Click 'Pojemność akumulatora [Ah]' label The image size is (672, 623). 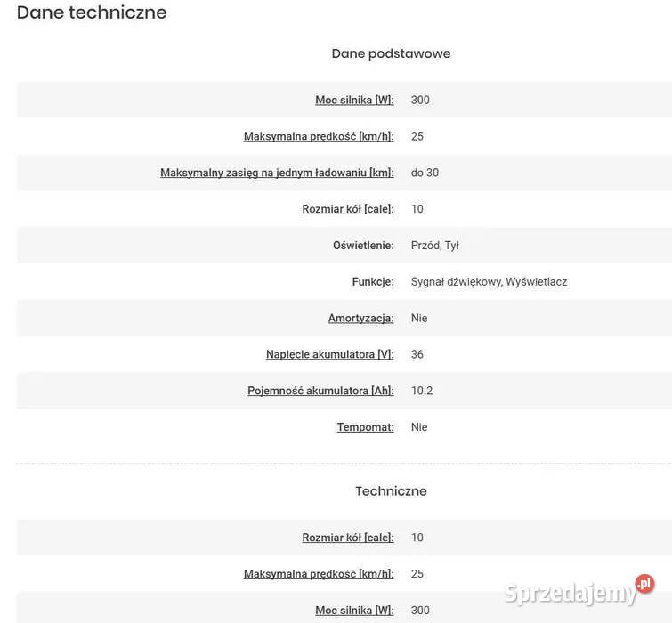[320, 391]
